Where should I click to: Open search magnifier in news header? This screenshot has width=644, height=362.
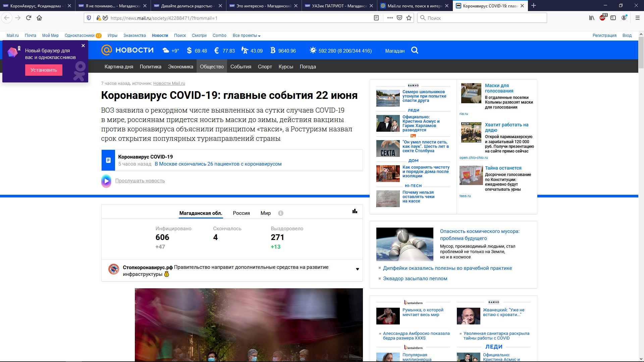415,50
